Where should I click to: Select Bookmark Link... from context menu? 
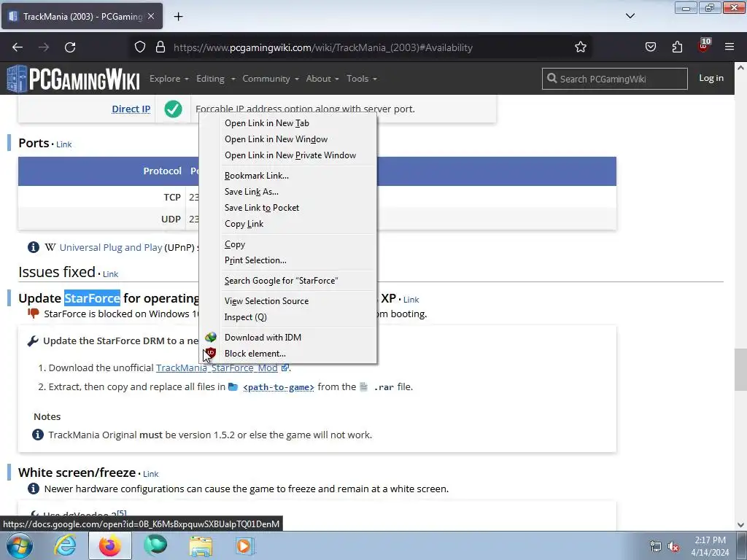[287, 175]
